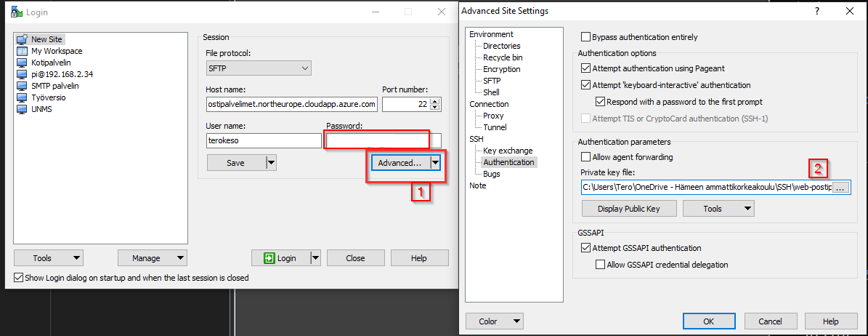Click Display Public Key button
This screenshot has width=868, height=336.
(x=630, y=209)
